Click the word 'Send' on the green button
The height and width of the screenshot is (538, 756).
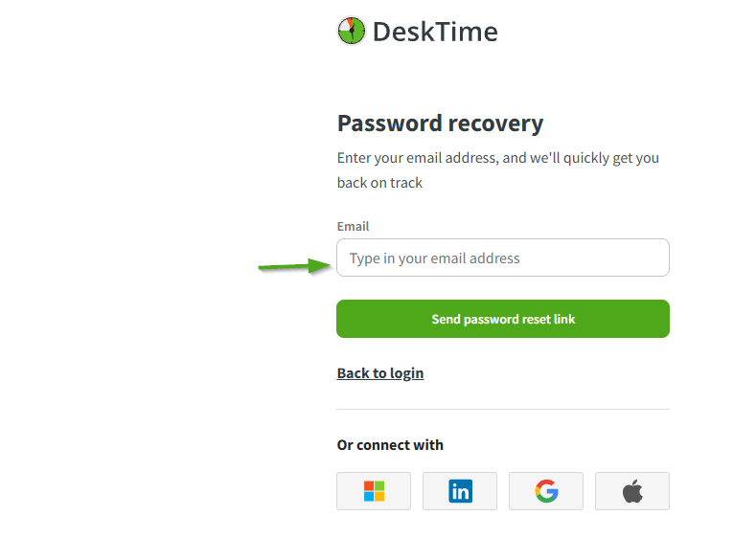(x=446, y=319)
